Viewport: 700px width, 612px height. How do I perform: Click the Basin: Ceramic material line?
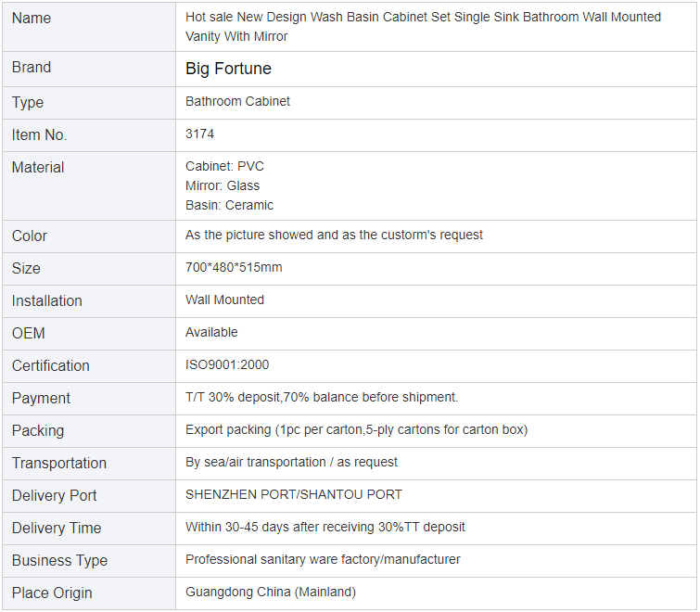229,205
